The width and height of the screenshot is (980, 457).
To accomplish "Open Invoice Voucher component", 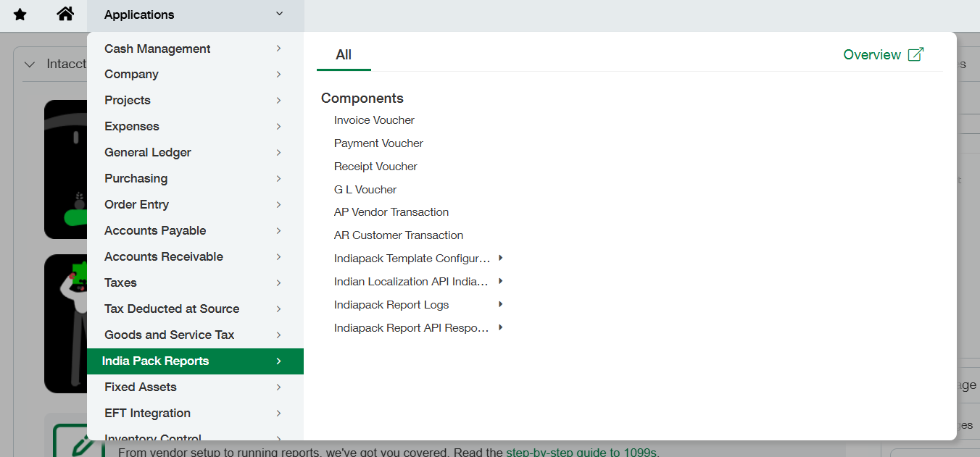I will [374, 120].
